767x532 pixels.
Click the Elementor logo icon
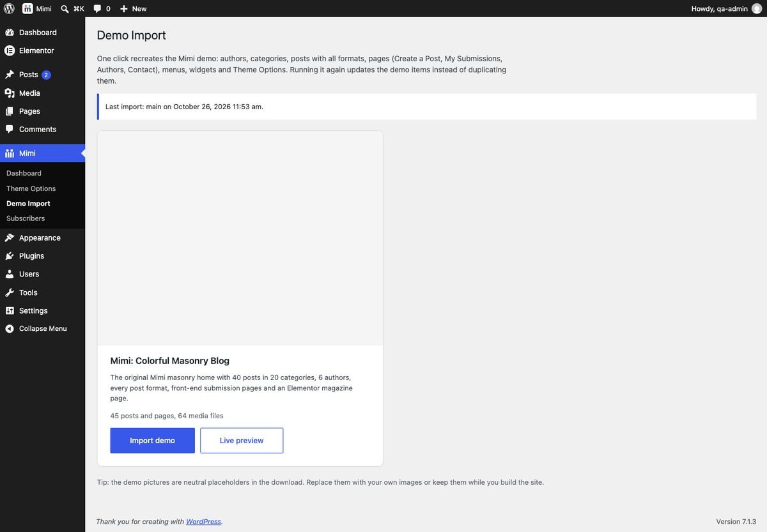point(10,50)
